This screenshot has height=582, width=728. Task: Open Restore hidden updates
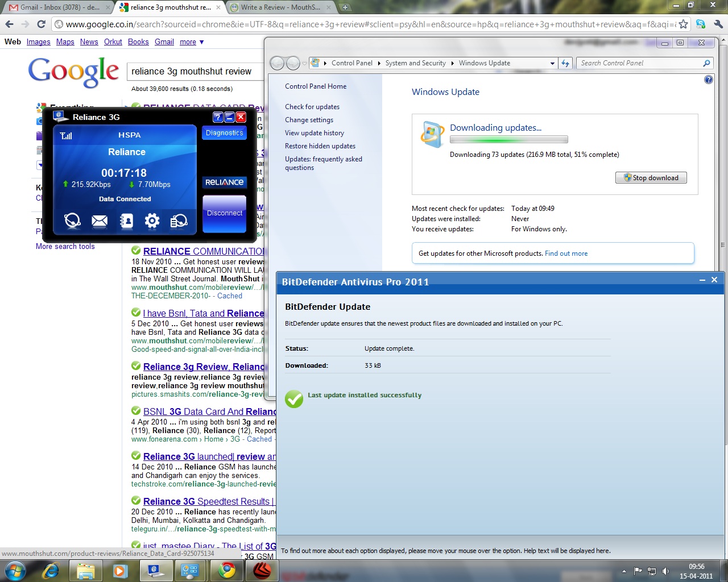click(320, 146)
